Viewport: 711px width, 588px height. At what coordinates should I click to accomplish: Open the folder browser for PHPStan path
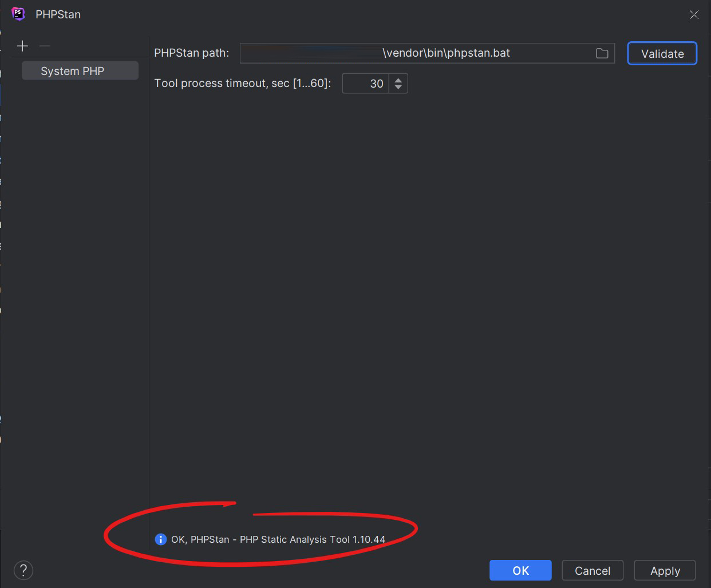pos(602,53)
